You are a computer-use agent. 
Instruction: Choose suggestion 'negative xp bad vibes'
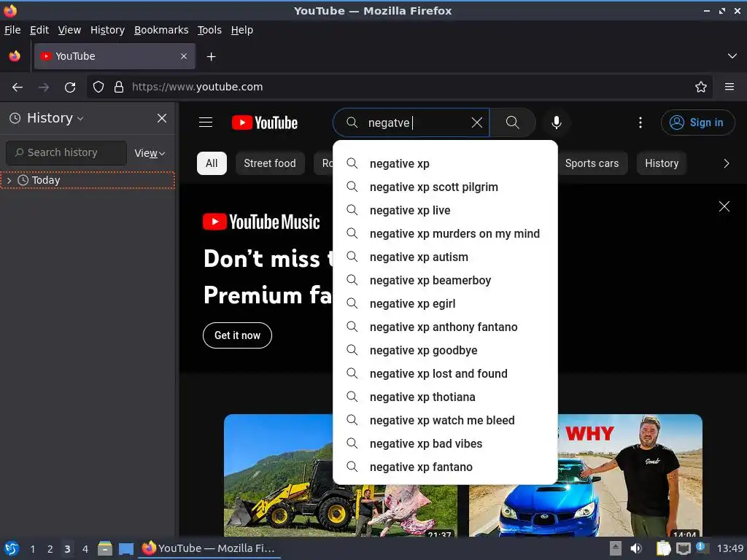(445, 444)
